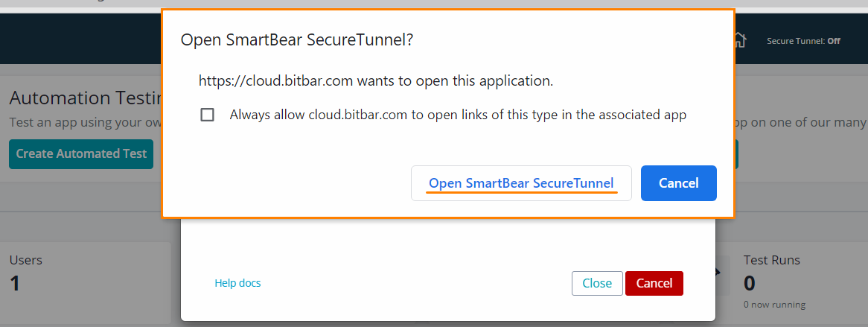This screenshot has width=868, height=327.
Task: Open the Help docs link
Action: click(x=237, y=283)
